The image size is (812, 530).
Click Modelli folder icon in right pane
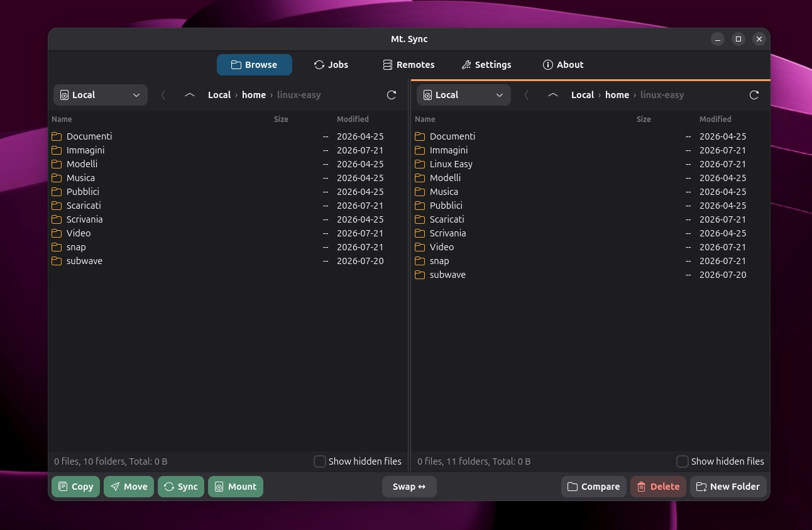click(420, 178)
